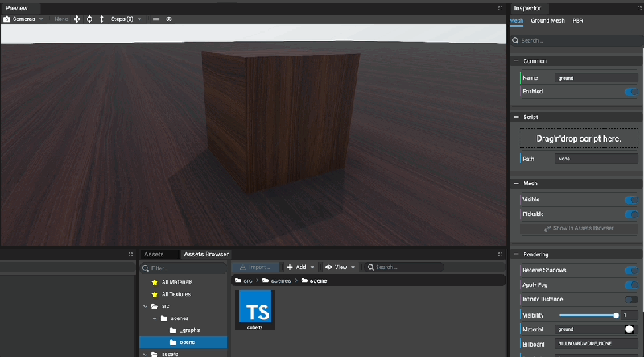Click Show in Assets Browser button

[x=579, y=229]
